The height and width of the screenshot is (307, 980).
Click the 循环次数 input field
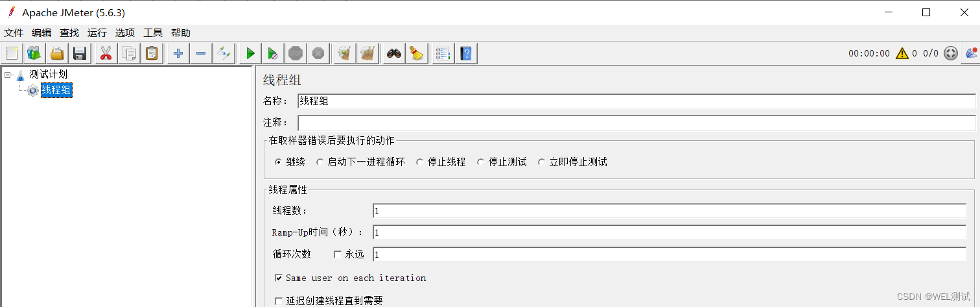pos(670,254)
